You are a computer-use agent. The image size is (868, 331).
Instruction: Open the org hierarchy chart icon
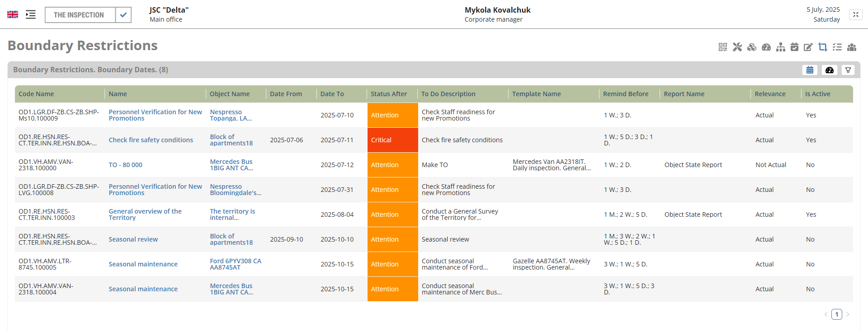pyautogui.click(x=781, y=47)
